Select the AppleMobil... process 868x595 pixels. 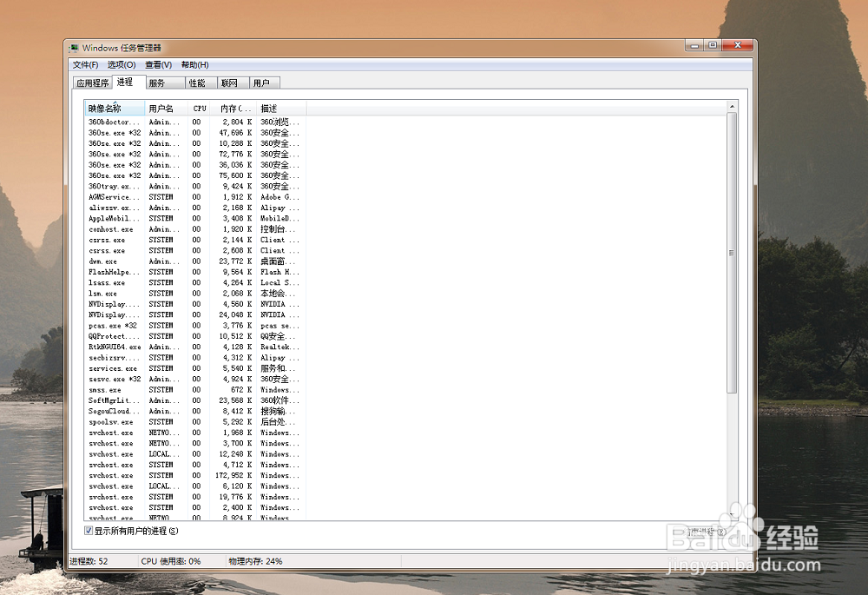(x=195, y=218)
